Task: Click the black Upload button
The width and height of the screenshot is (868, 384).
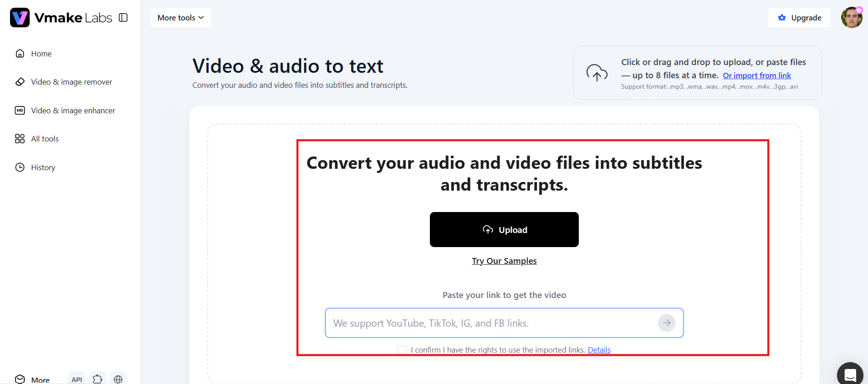Action: [x=504, y=230]
